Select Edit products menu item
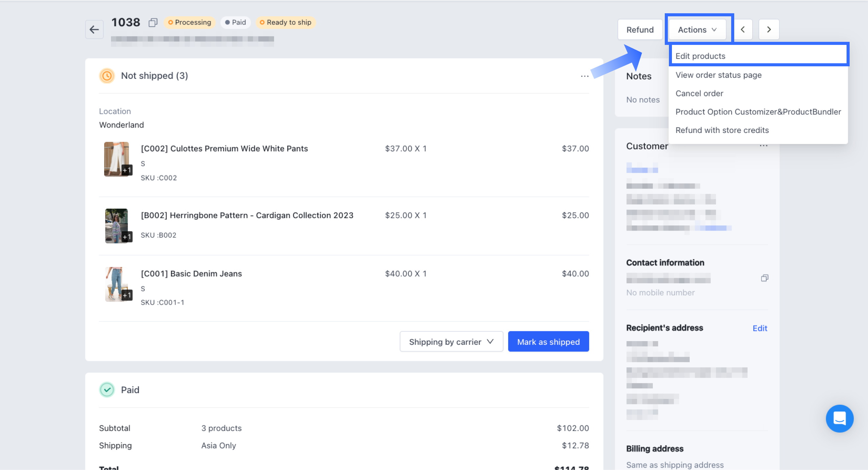The height and width of the screenshot is (470, 868). pos(700,56)
